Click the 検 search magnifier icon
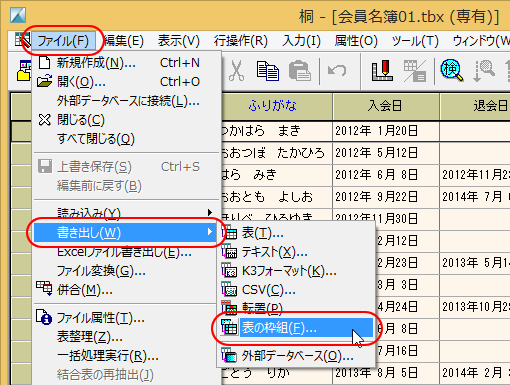The width and height of the screenshot is (510, 385). coord(452,71)
